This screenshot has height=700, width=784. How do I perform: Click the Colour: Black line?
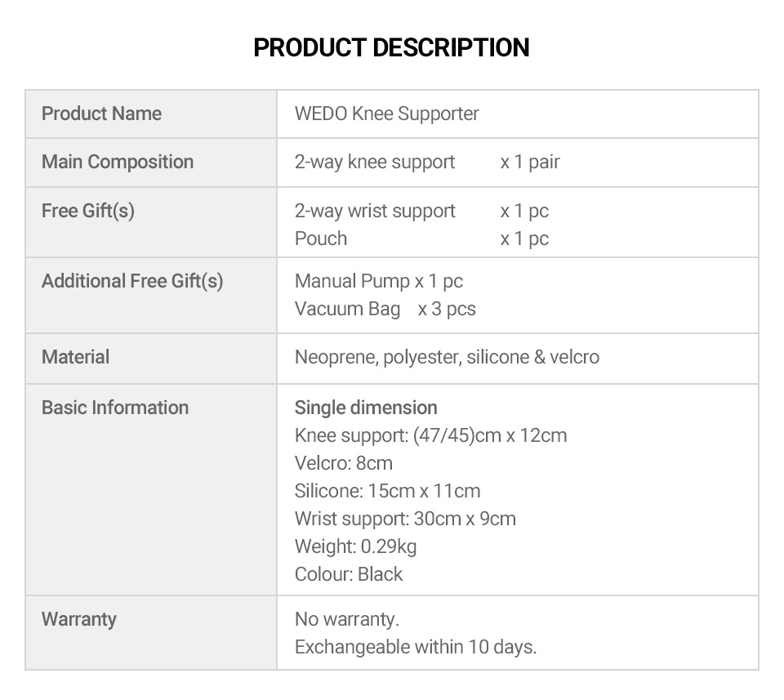349,574
